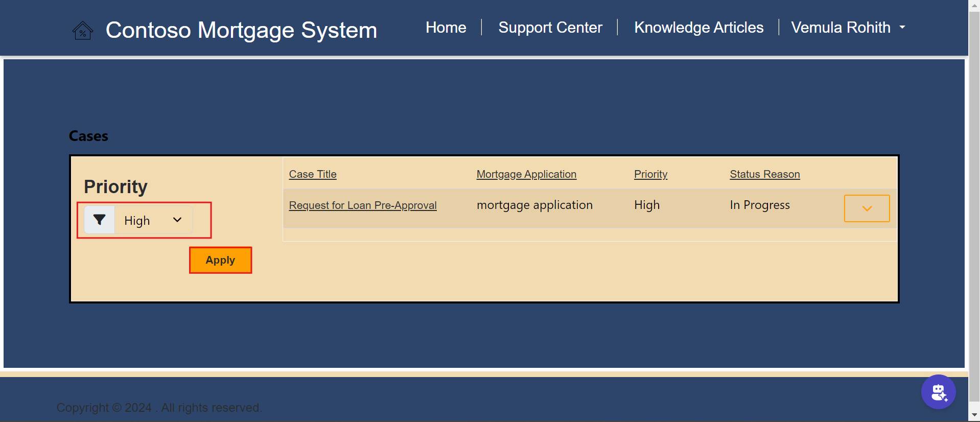Click the house logo icon

point(82,31)
